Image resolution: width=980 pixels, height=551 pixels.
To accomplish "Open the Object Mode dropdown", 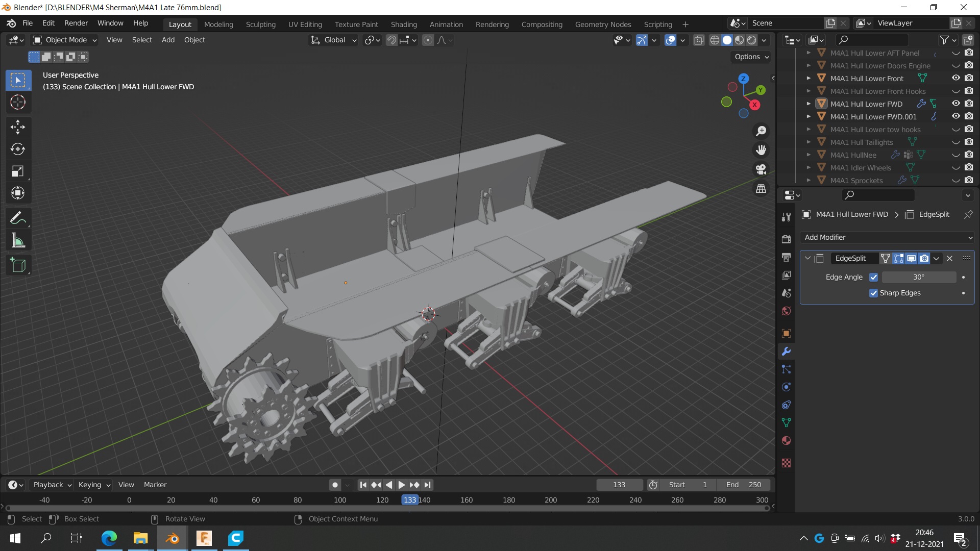I will click(65, 40).
